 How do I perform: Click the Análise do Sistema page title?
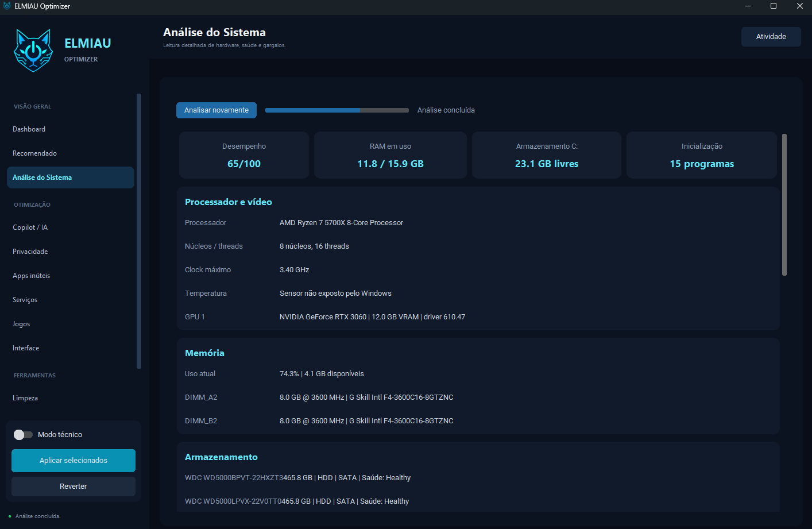click(214, 33)
